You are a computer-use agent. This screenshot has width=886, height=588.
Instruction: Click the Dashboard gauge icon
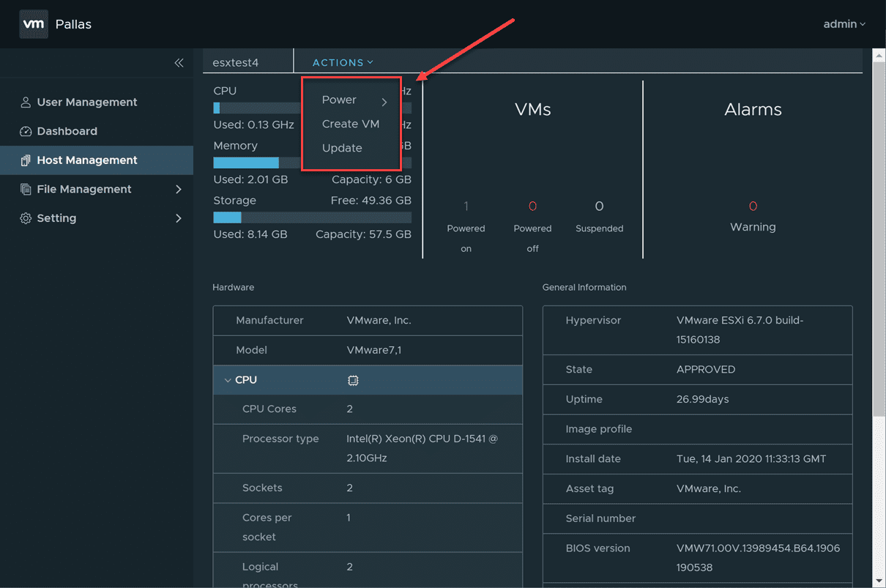[26, 132]
